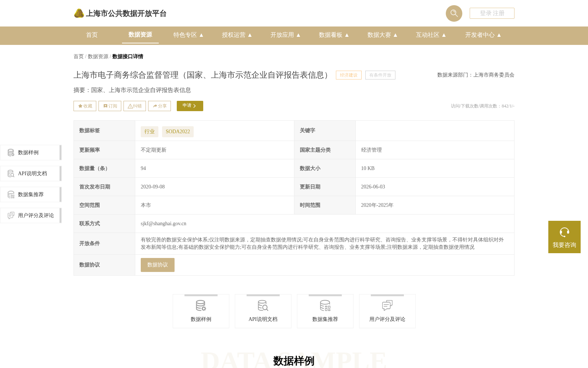The width and height of the screenshot is (588, 368).
Task: Click the 数据集推荐 card icon below the table
Action: (325, 305)
